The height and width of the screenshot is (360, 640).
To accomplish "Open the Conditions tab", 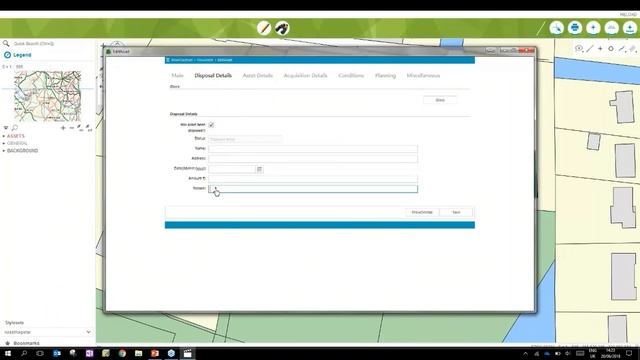I will tap(351, 76).
